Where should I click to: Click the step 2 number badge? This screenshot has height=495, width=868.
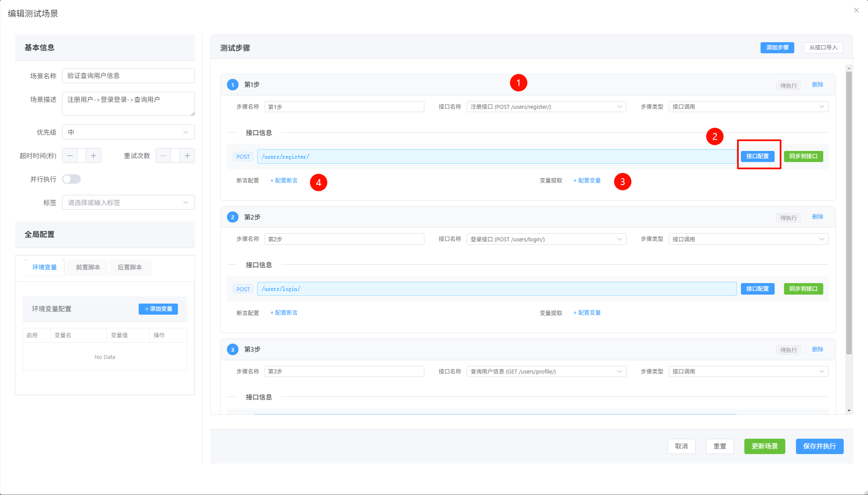[x=232, y=217]
